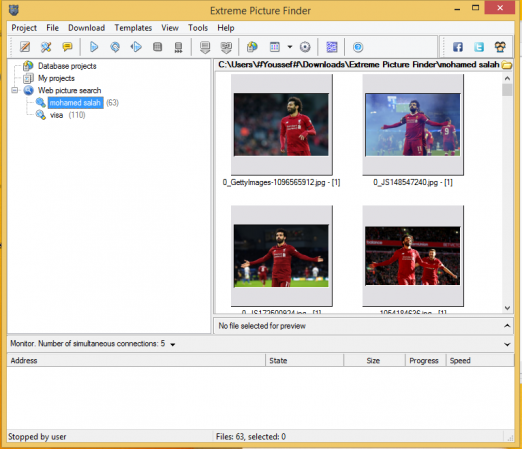The width and height of the screenshot is (522, 449).
Task: Open the destination folder icon
Action: click(x=507, y=65)
